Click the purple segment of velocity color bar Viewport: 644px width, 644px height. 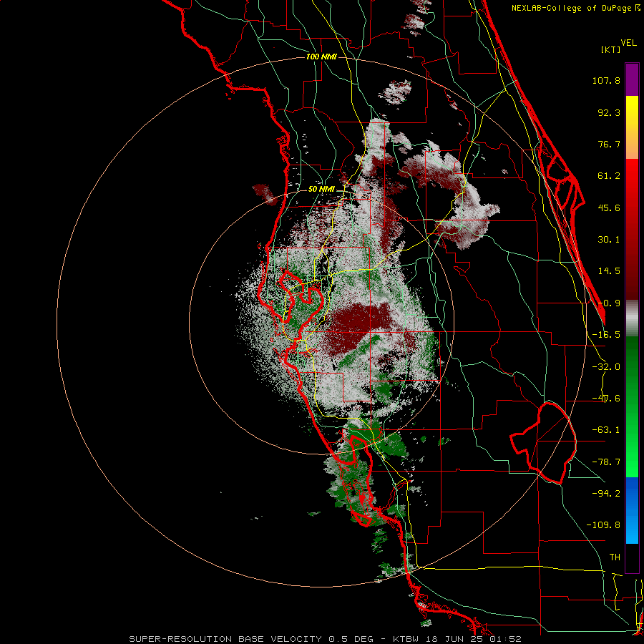632,79
